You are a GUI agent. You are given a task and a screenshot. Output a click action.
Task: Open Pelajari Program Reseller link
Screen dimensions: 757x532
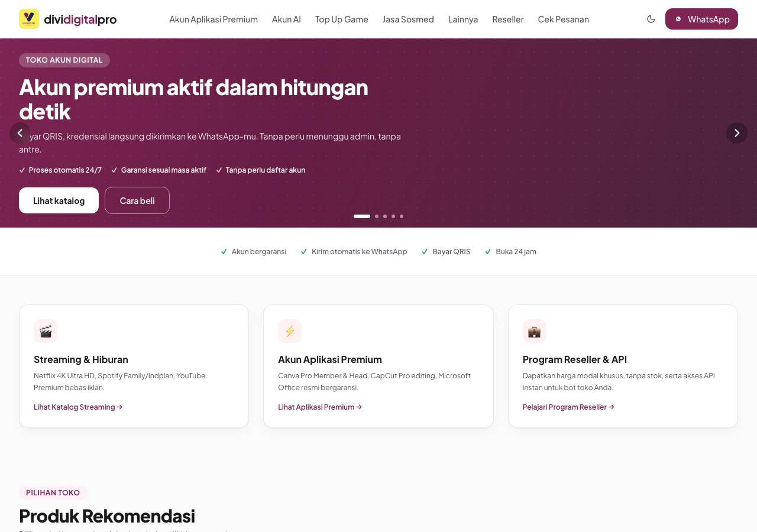(x=568, y=407)
